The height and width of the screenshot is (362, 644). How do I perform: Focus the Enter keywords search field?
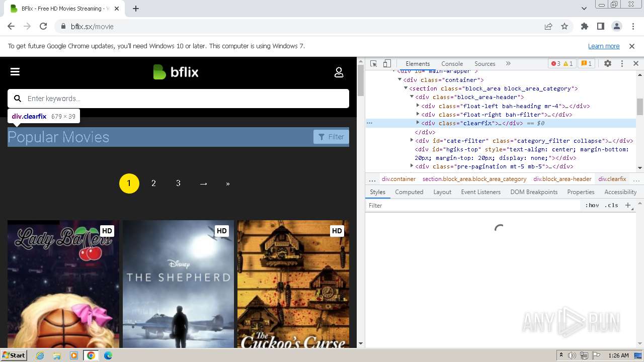coord(178,99)
